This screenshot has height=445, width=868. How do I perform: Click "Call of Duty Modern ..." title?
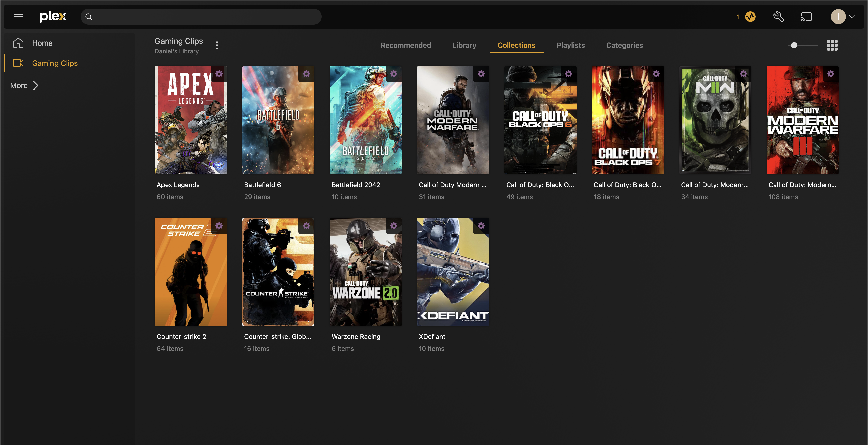coord(453,185)
